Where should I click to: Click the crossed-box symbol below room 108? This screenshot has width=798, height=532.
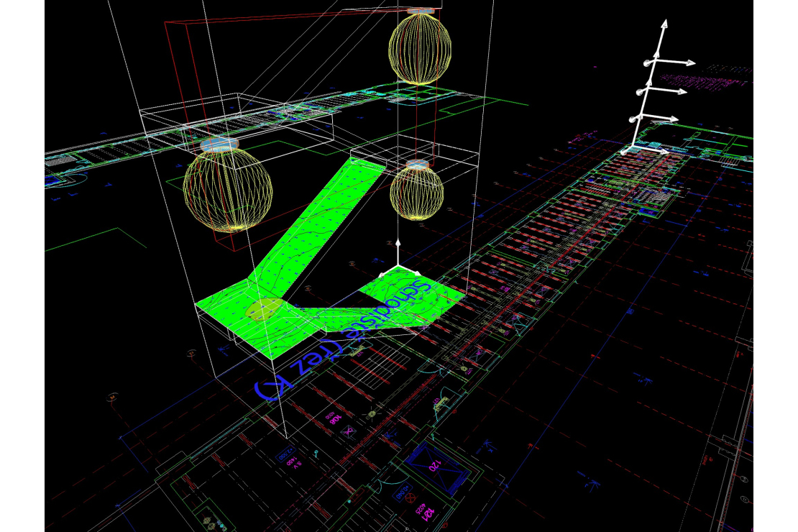point(349,432)
